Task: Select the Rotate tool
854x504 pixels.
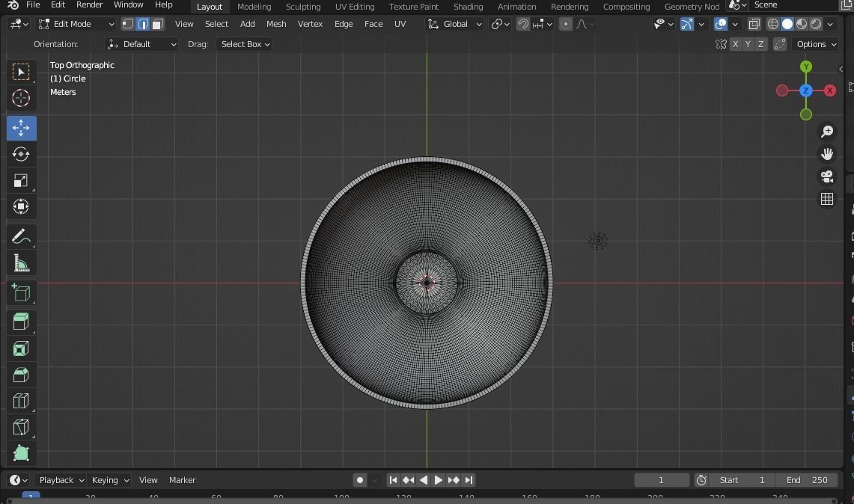Action: tap(21, 154)
